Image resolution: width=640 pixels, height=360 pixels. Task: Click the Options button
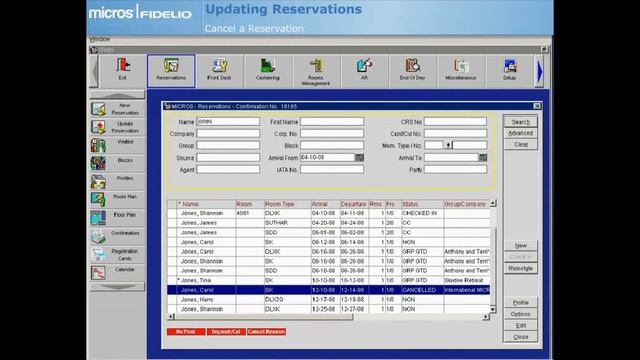coord(521,314)
